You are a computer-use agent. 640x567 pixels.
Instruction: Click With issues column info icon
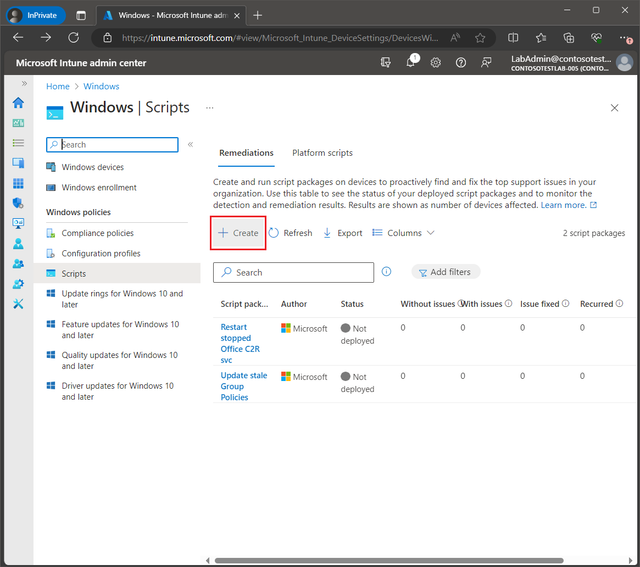508,303
